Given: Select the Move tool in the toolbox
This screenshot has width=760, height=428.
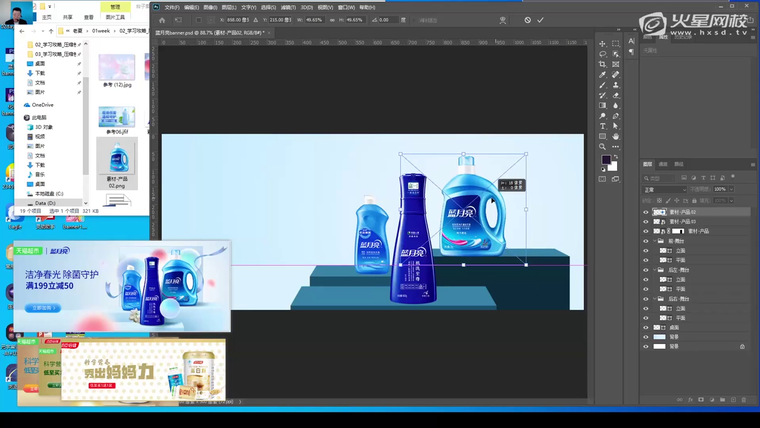Looking at the screenshot, I should tap(603, 44).
